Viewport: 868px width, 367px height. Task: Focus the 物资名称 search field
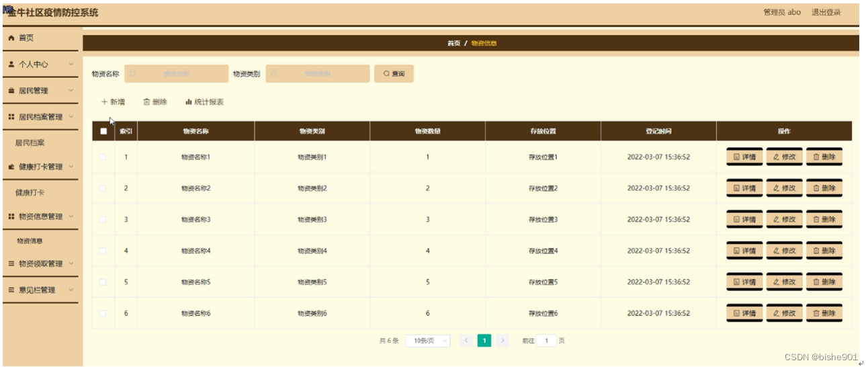click(x=177, y=74)
